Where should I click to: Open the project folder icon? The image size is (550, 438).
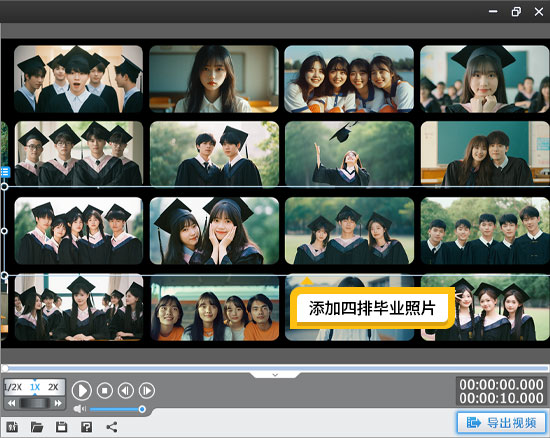37,427
